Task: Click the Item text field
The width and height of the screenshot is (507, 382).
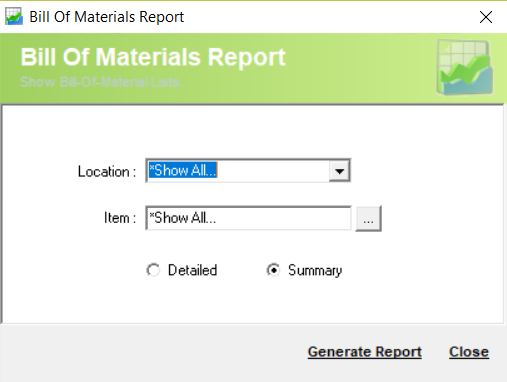Action: coord(248,218)
